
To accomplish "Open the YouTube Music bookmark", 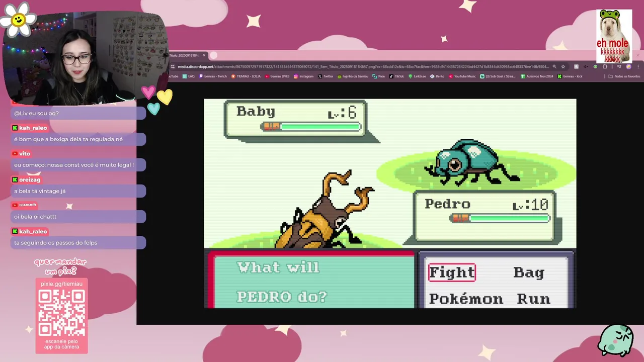I will [462, 76].
